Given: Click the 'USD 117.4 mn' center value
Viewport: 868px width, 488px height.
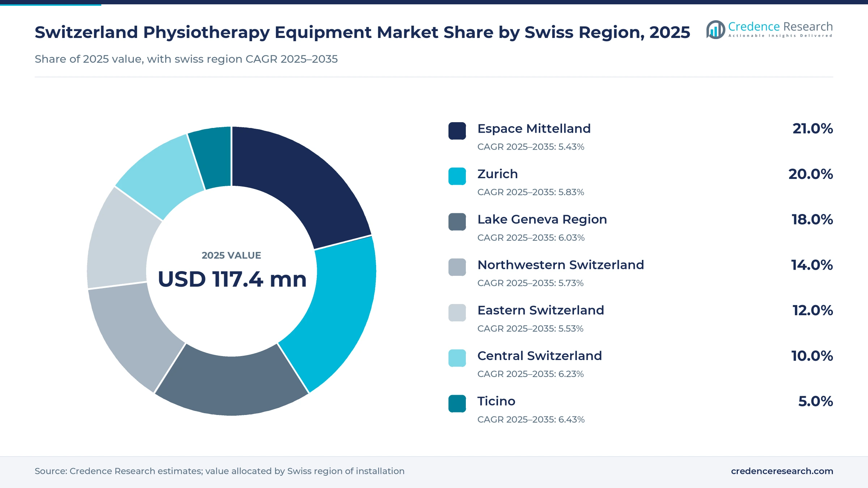Looking at the screenshot, I should (232, 279).
